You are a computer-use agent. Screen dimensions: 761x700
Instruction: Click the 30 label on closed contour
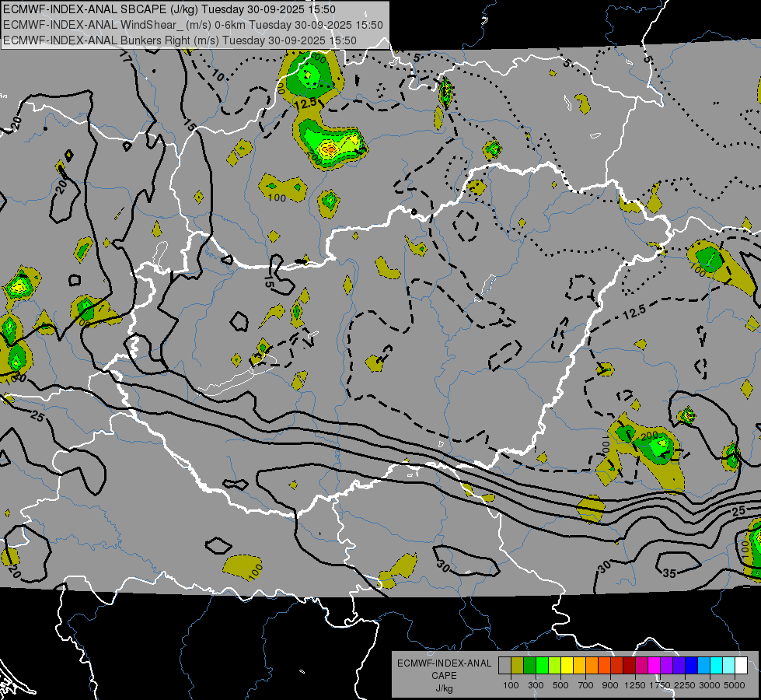[x=443, y=565]
